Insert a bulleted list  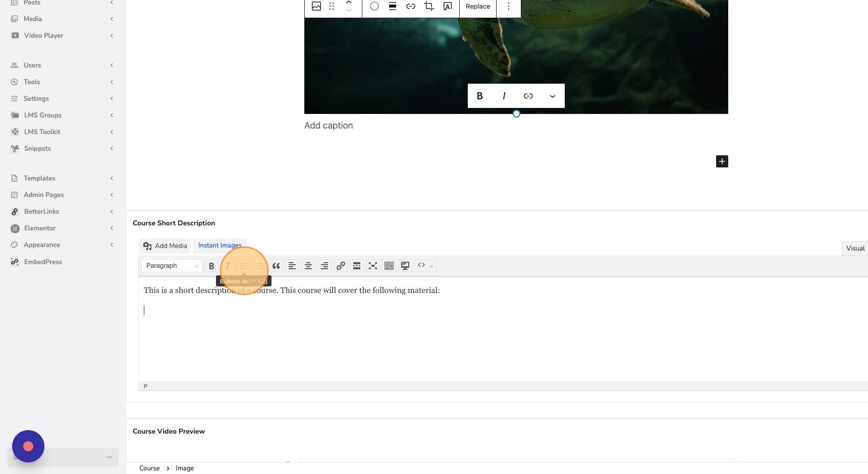(x=244, y=266)
